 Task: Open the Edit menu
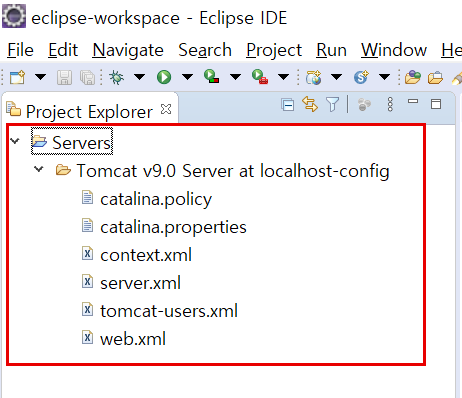(x=63, y=50)
